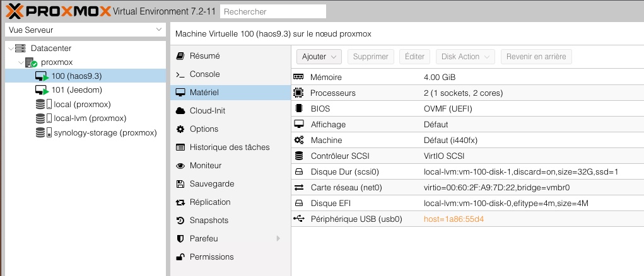The height and width of the screenshot is (276, 644).
Task: Collapse the proxmox node arrow
Action: click(x=21, y=62)
